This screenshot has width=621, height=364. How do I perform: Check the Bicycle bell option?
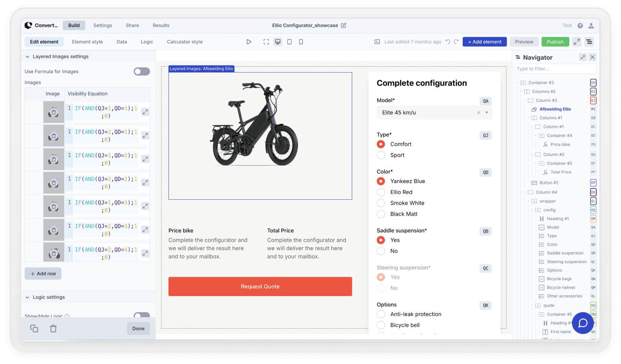click(x=381, y=325)
